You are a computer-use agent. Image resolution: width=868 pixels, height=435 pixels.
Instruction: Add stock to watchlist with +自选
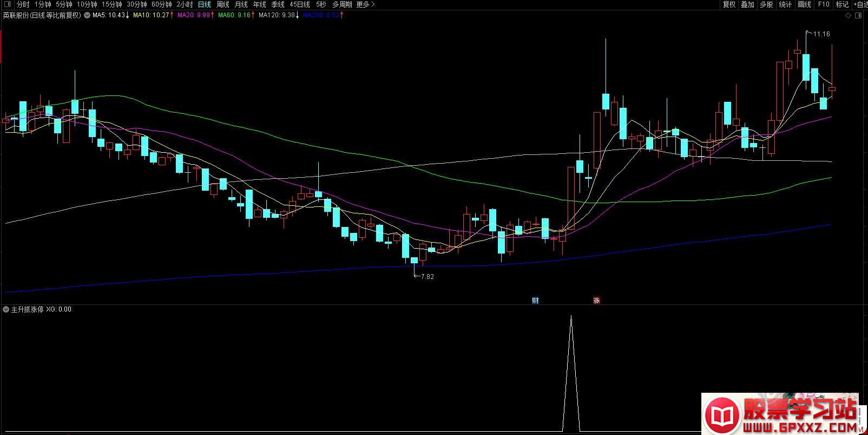tap(860, 4)
